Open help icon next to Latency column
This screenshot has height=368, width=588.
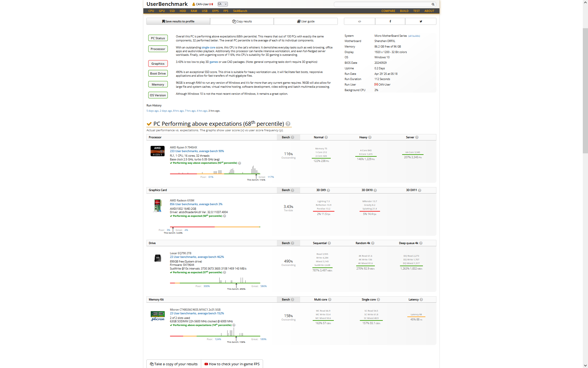pyautogui.click(x=421, y=300)
